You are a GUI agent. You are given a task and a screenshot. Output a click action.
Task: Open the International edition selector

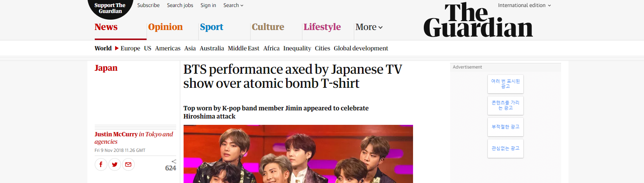click(x=524, y=5)
